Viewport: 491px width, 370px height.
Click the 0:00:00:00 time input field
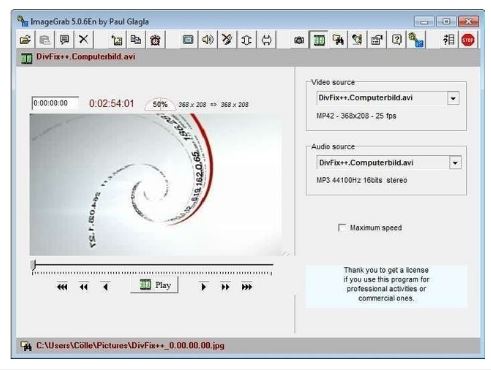pos(55,103)
